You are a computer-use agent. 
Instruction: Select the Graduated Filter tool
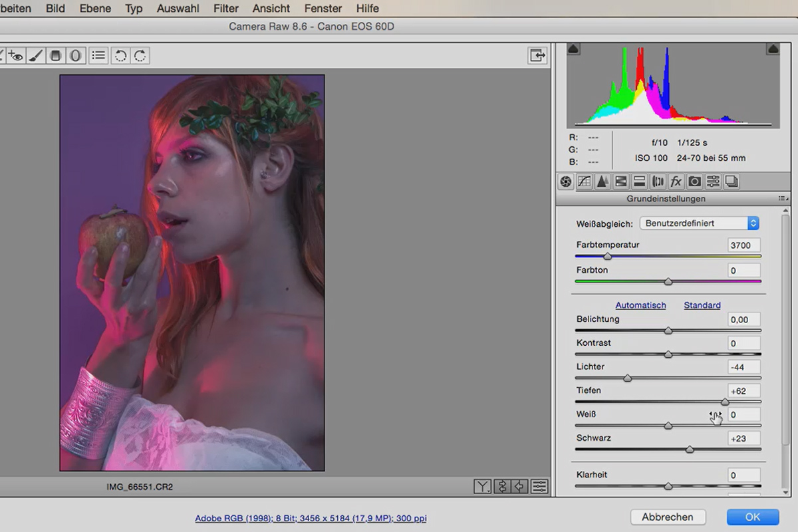[x=56, y=56]
